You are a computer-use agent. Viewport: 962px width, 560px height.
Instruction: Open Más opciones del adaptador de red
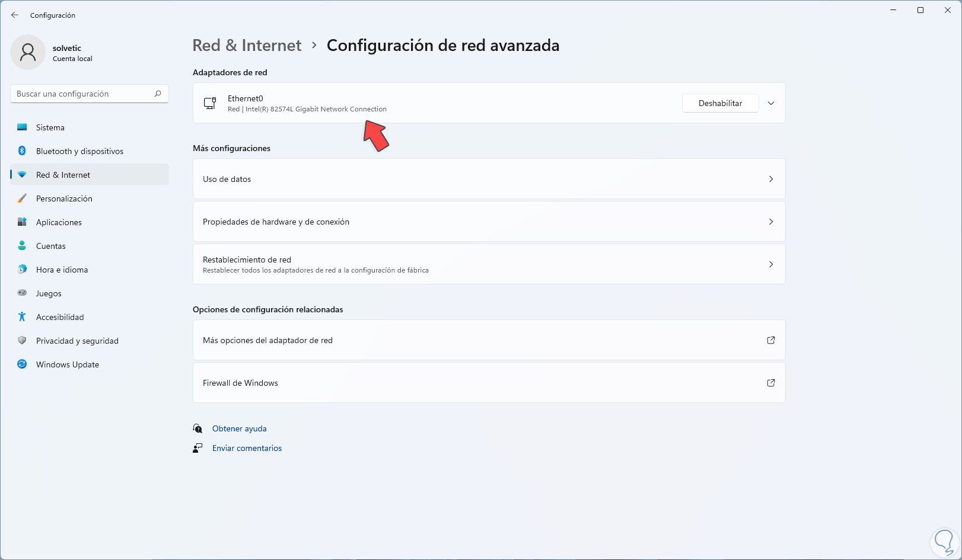489,340
